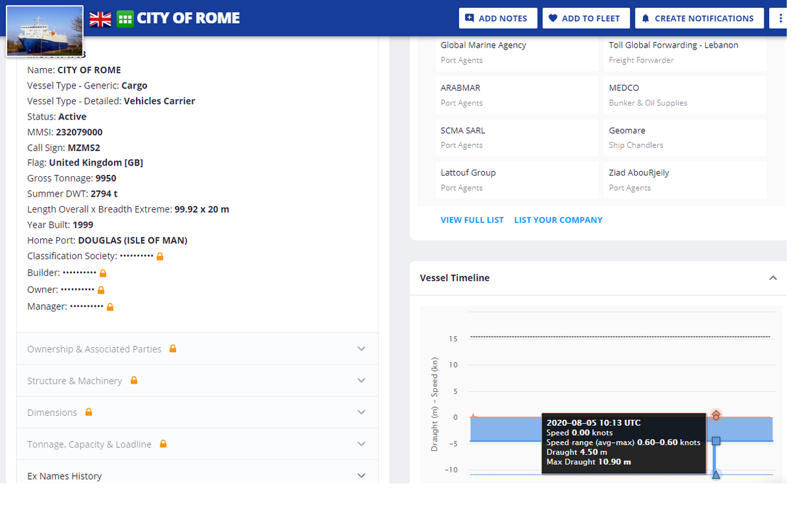
Task: Open the CITY OF ROME ship photo thumbnail
Action: pos(44,30)
